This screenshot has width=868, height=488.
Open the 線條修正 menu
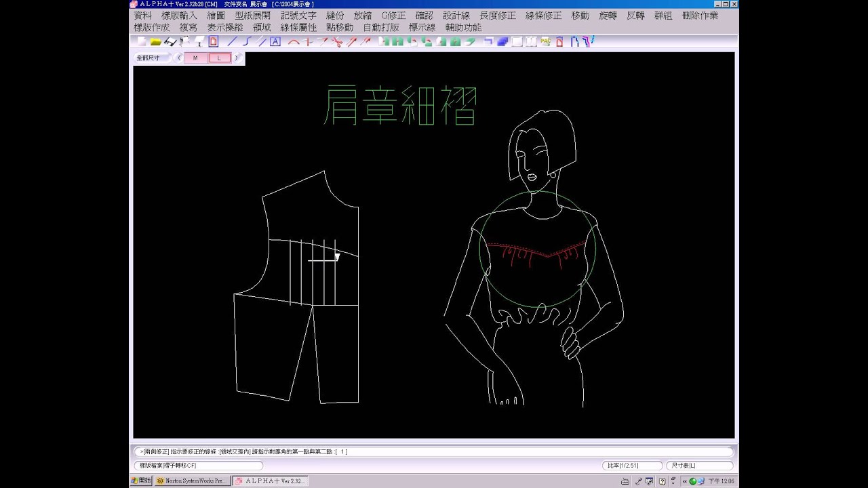click(x=544, y=15)
